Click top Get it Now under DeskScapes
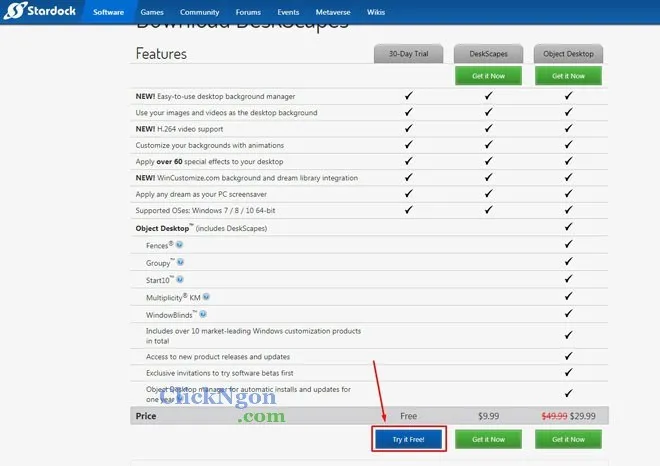 point(488,76)
